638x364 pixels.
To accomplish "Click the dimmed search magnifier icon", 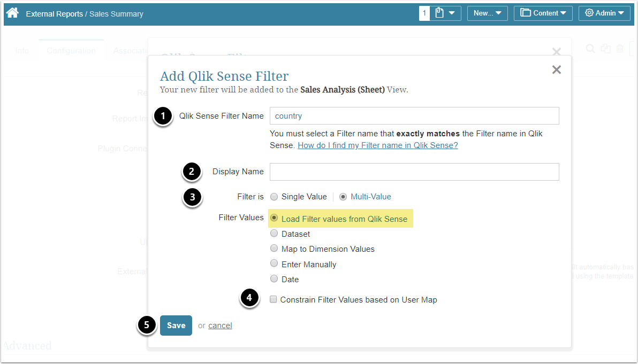I will click(x=590, y=49).
